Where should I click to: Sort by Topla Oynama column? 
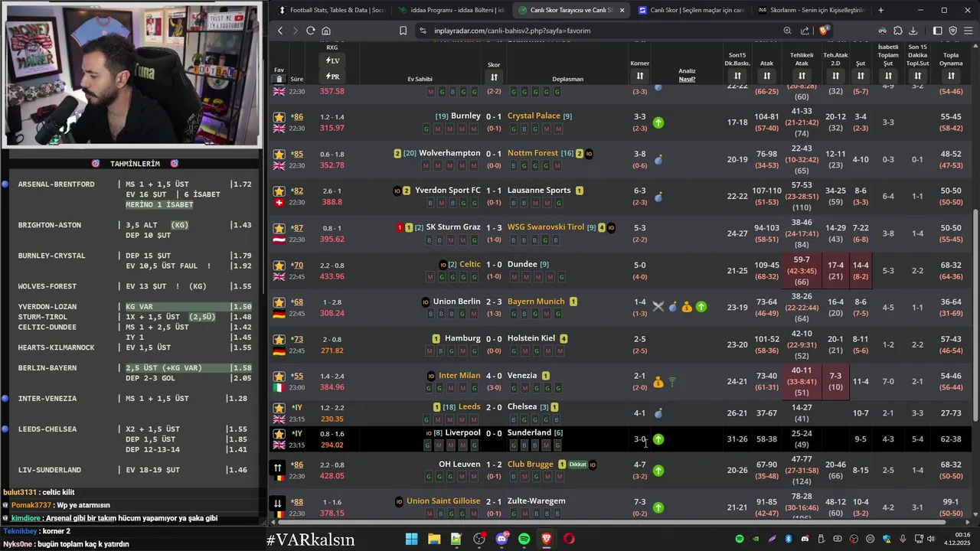951,76
